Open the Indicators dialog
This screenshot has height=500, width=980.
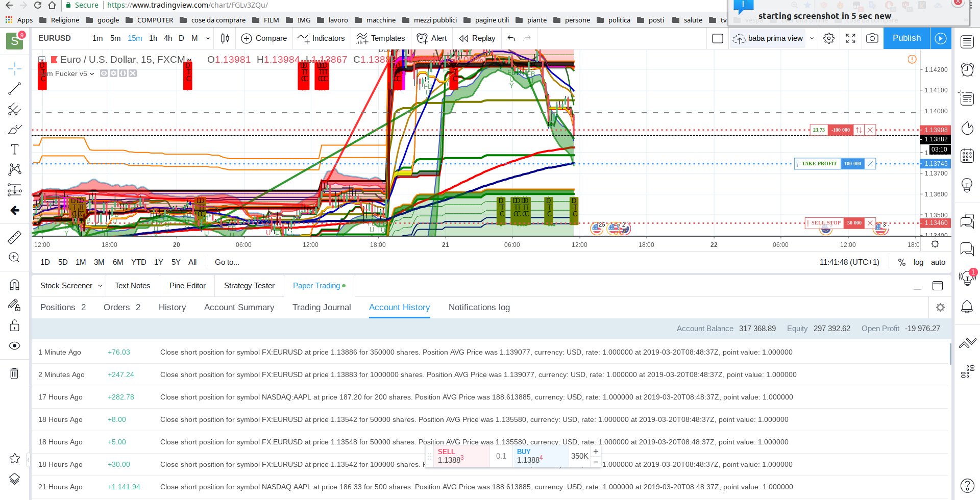point(321,38)
